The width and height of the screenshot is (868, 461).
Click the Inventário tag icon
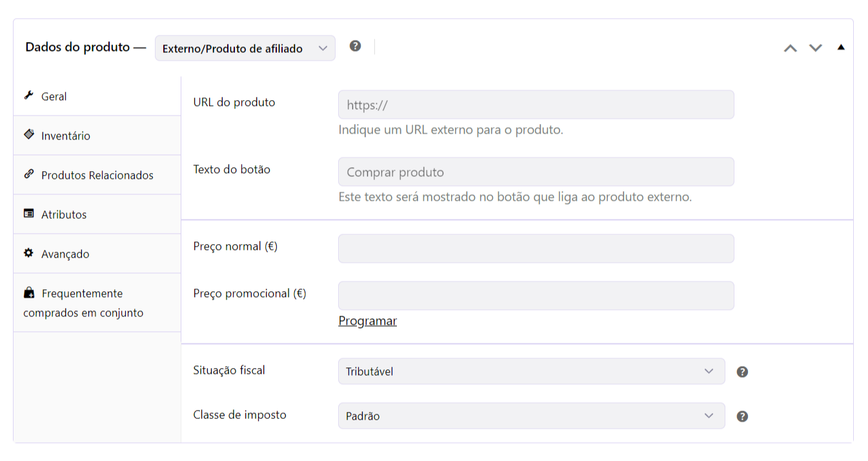click(x=28, y=135)
